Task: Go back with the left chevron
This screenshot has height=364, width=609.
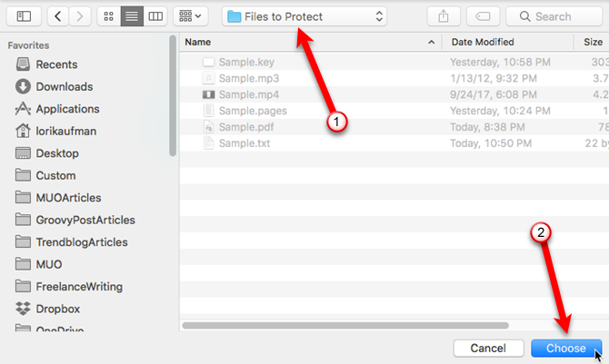Action: point(56,16)
